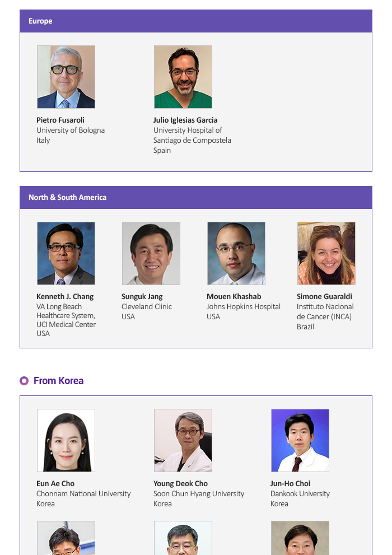The image size is (392, 555).
Task: Click the name Mouen Khashab
Action: coord(234,297)
